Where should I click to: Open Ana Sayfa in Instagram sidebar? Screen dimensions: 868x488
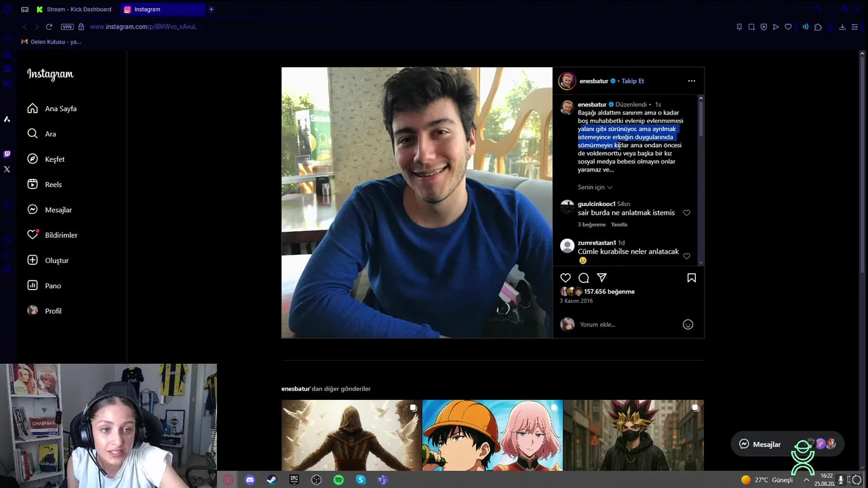tap(52, 108)
